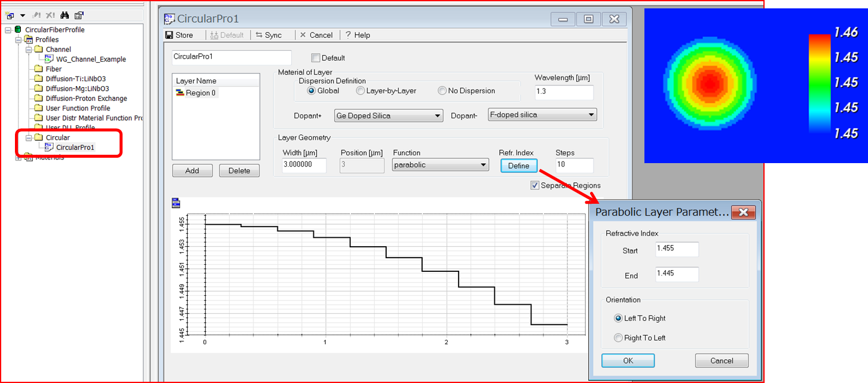Select Right To Left orientation
This screenshot has width=868, height=383.
click(619, 338)
